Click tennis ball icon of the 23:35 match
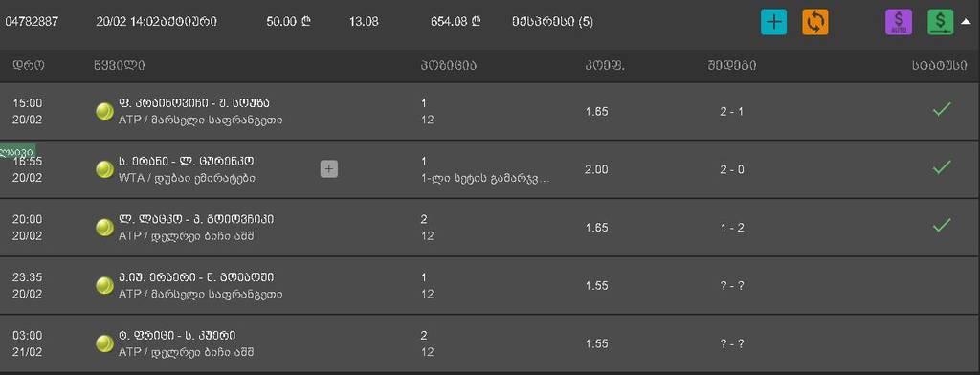The width and height of the screenshot is (980, 375). (x=104, y=285)
